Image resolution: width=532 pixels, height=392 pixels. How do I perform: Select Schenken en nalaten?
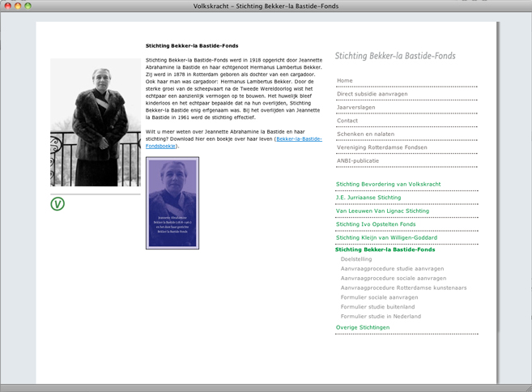point(365,134)
